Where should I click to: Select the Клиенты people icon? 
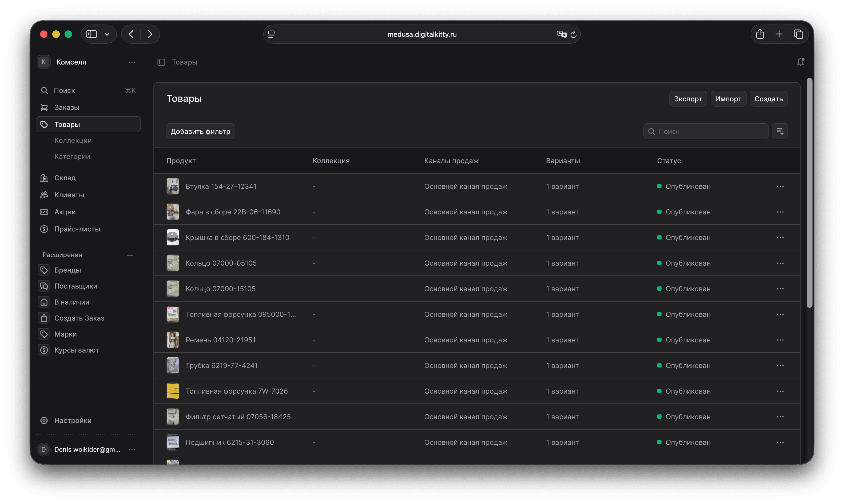point(44,195)
